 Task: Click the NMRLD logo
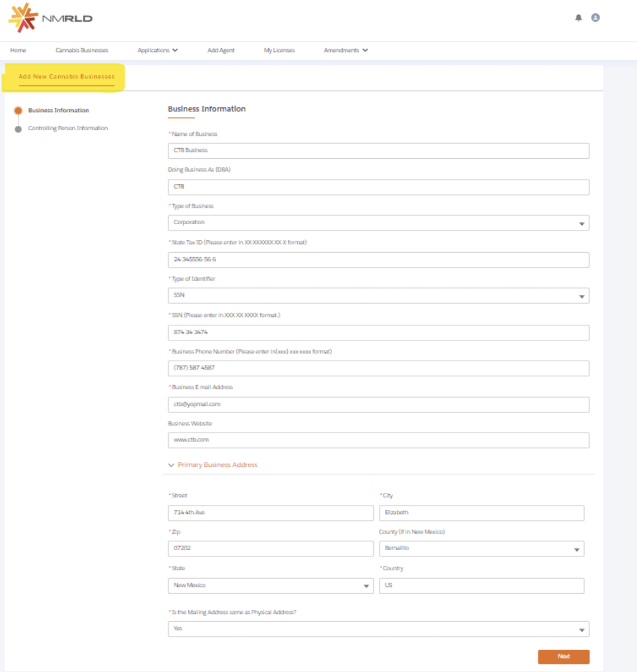(50, 18)
